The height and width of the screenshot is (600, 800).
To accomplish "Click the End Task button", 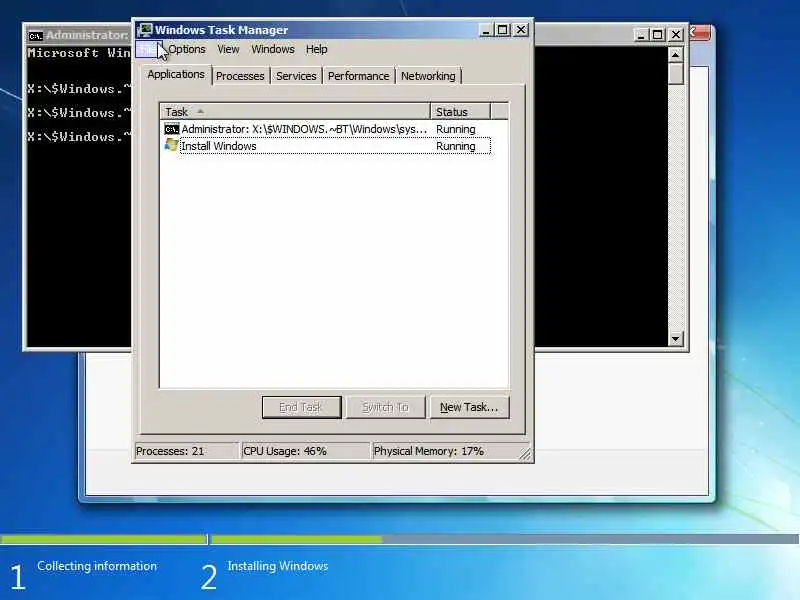I will point(302,407).
